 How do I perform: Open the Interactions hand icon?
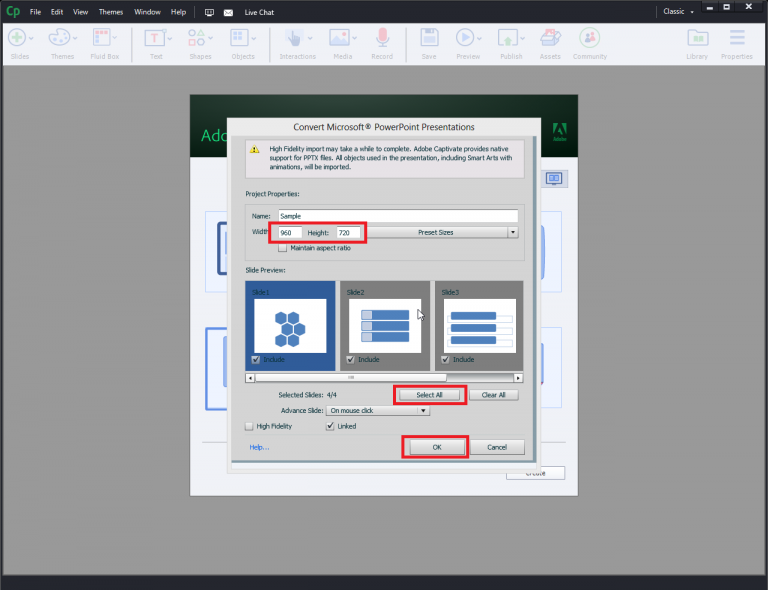point(294,38)
